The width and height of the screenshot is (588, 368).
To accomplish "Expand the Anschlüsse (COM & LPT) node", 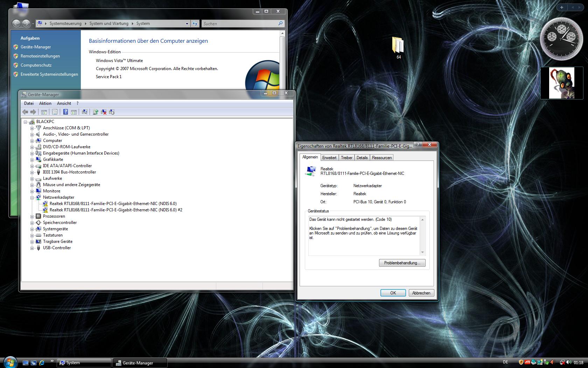I will [x=32, y=128].
